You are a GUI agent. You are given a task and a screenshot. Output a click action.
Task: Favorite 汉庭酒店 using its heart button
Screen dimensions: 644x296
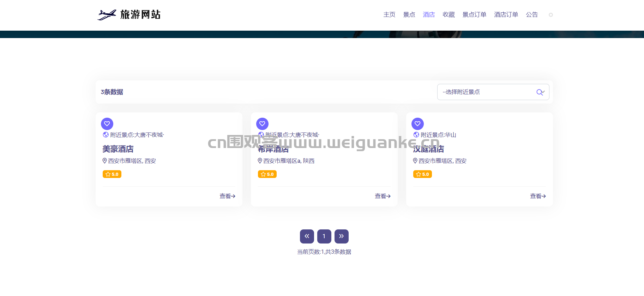click(x=417, y=124)
